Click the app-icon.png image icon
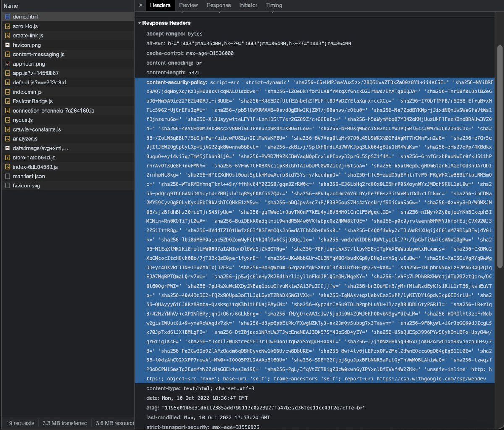Image resolution: width=504 pixels, height=430 pixels. point(8,64)
